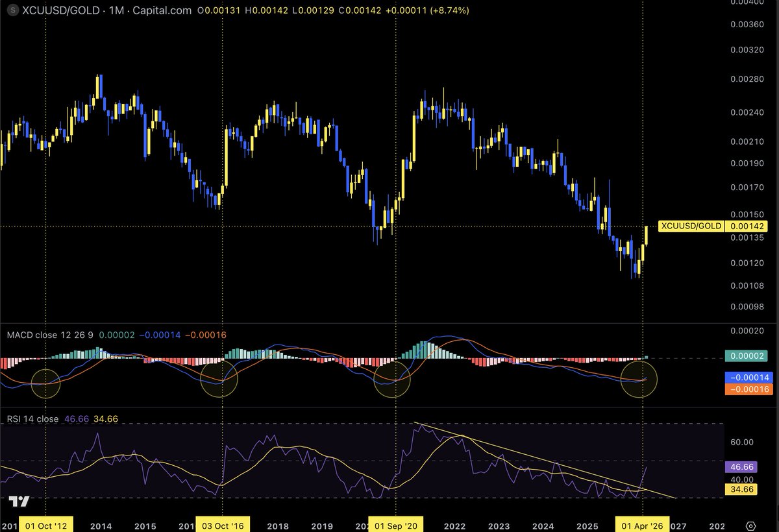This screenshot has width=779, height=532.
Task: Select the descending yellow trendline on RSI pane
Action: [545, 461]
